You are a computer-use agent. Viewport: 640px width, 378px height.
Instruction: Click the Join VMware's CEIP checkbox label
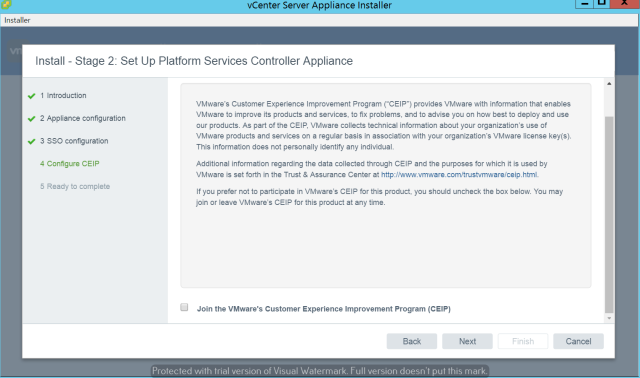click(324, 309)
